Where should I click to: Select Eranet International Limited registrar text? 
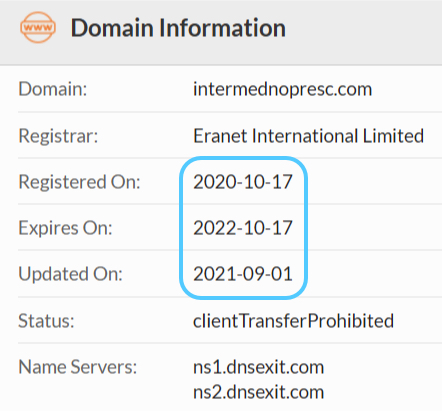click(308, 136)
